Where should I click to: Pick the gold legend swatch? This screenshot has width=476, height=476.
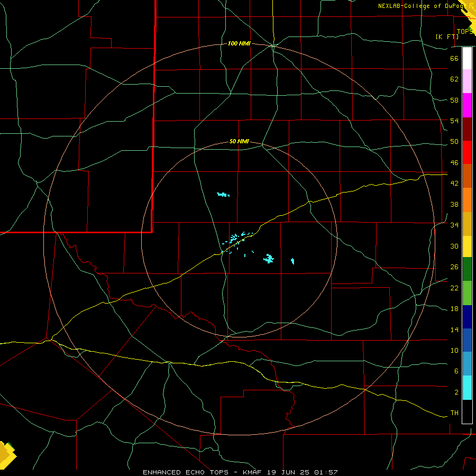point(467,224)
